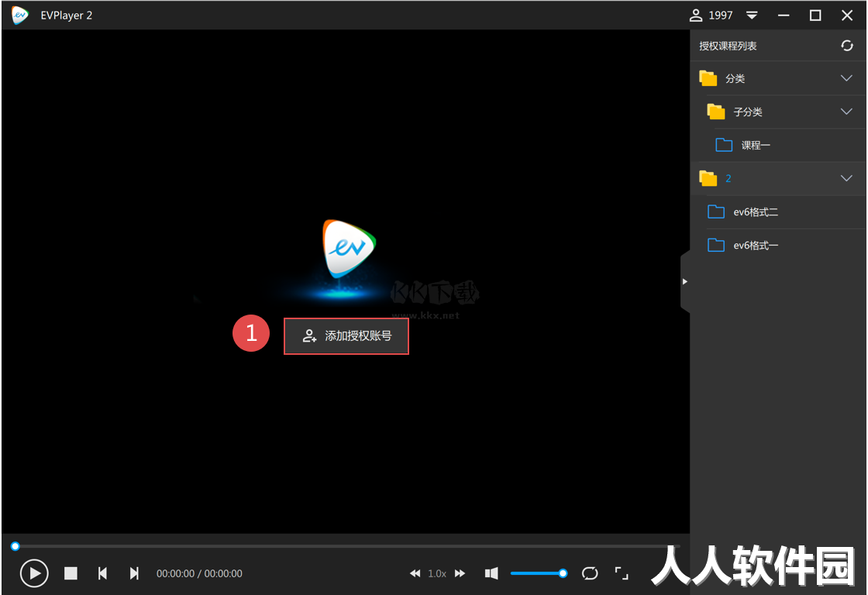Play the video
This screenshot has height=595, width=868.
tap(34, 573)
